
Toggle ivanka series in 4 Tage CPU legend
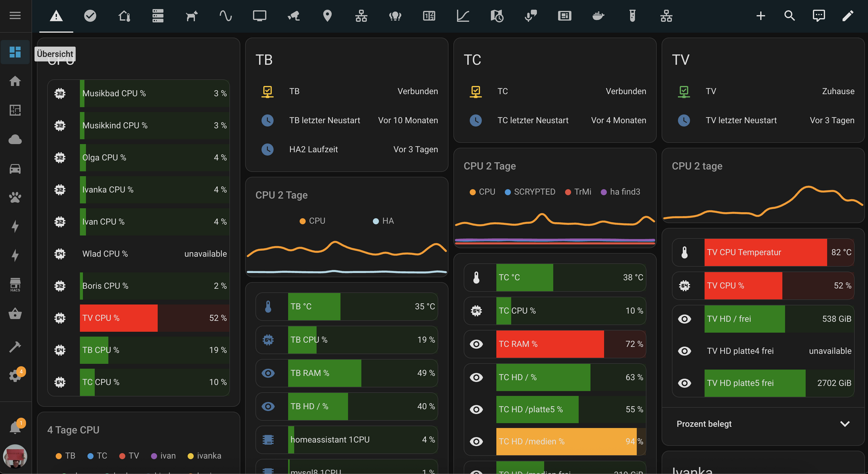point(204,456)
